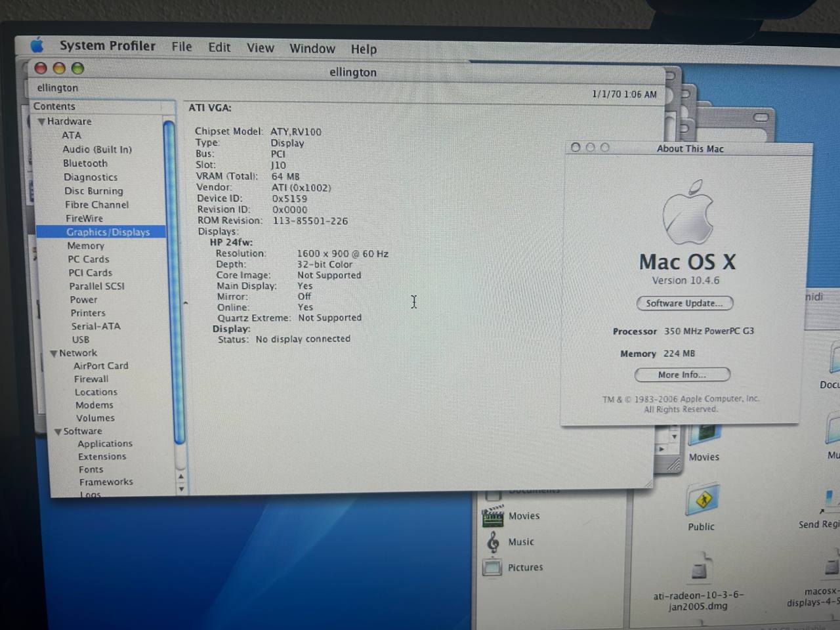Select Volumes under Network
The image size is (840, 630).
pyautogui.click(x=95, y=418)
